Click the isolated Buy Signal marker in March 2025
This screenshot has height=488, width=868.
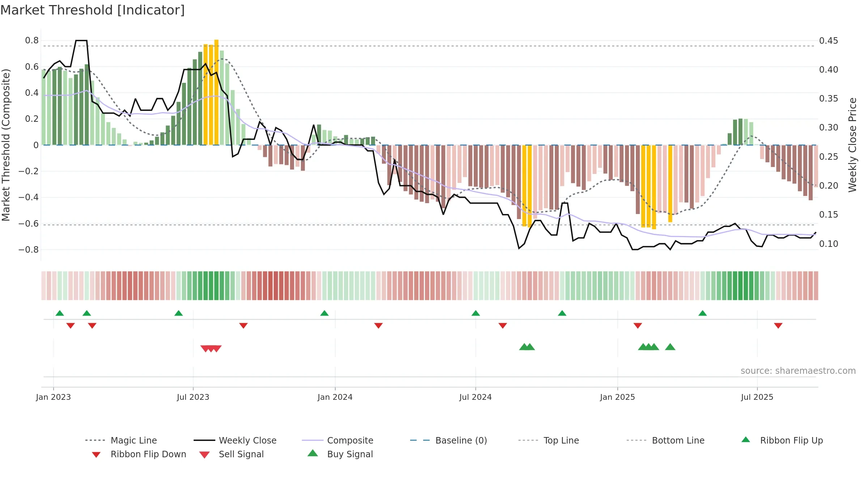(670, 347)
